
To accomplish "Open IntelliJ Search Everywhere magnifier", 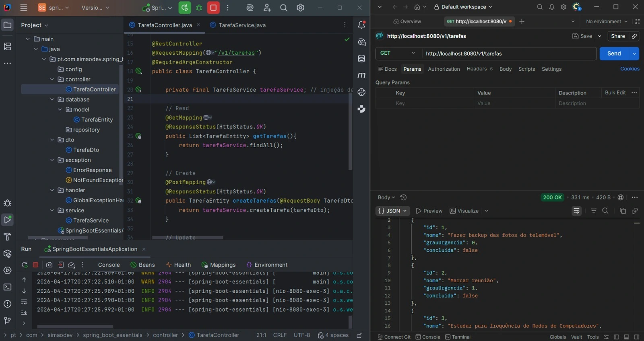I will pyautogui.click(x=284, y=8).
